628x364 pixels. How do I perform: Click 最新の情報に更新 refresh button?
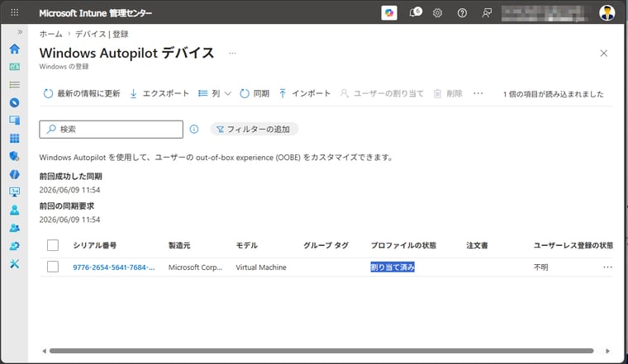click(x=82, y=93)
